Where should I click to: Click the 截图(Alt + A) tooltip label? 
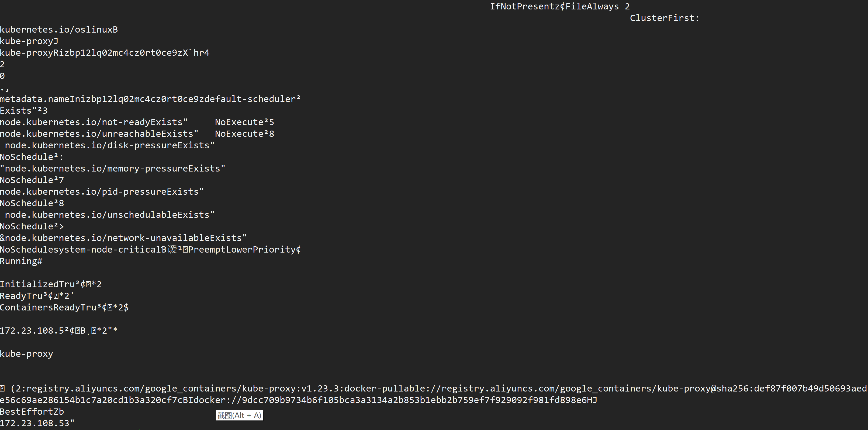(x=239, y=415)
